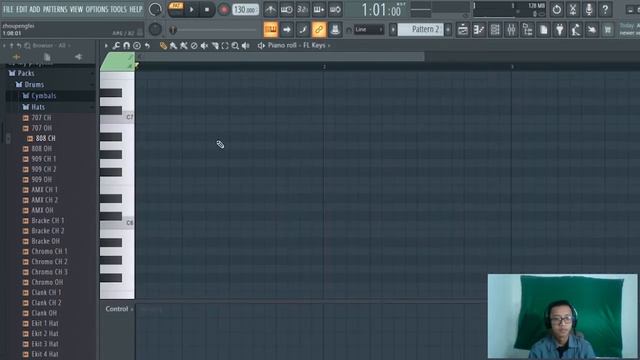Open the EDIT menu
The width and height of the screenshot is (640, 360).
coord(22,9)
